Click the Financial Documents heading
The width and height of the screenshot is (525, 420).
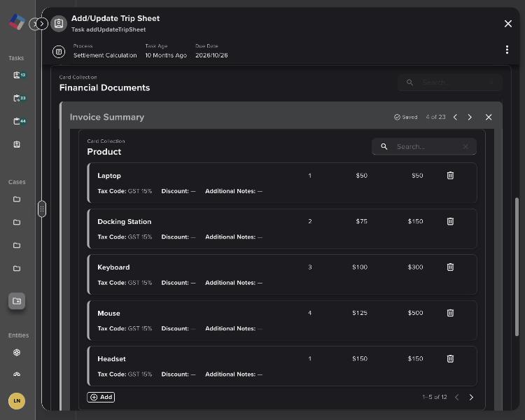coord(104,87)
